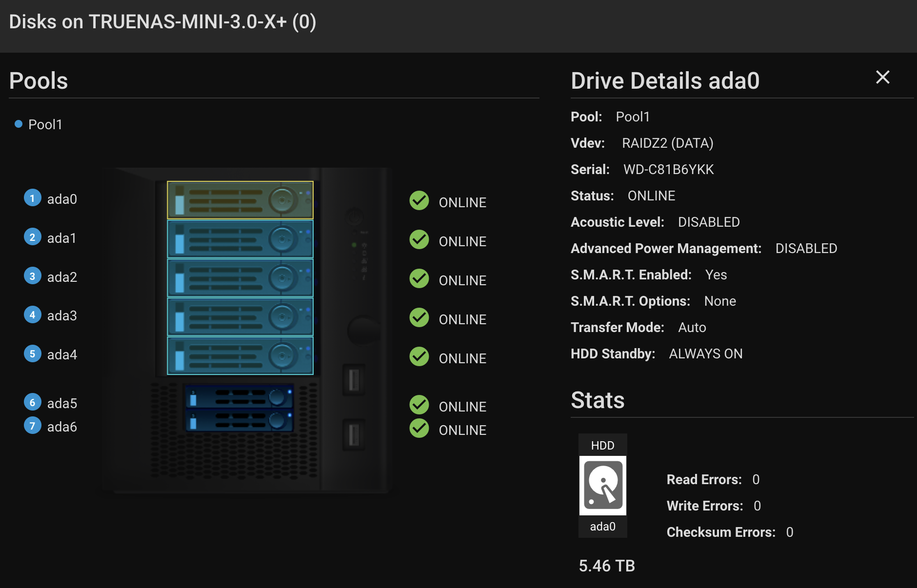Image resolution: width=917 pixels, height=588 pixels.
Task: Select the second drive bay in enclosure
Action: tap(240, 239)
